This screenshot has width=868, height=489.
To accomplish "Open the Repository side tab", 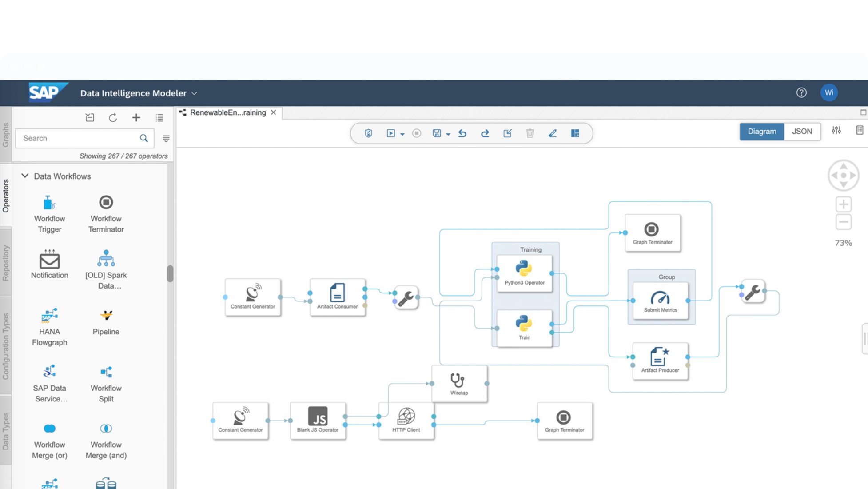I will click(x=6, y=263).
